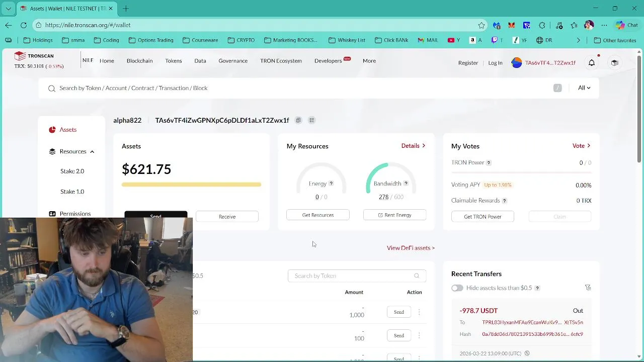This screenshot has height=362, width=644.
Task: Open Stake 2.0 in the sidebar
Action: click(x=72, y=171)
